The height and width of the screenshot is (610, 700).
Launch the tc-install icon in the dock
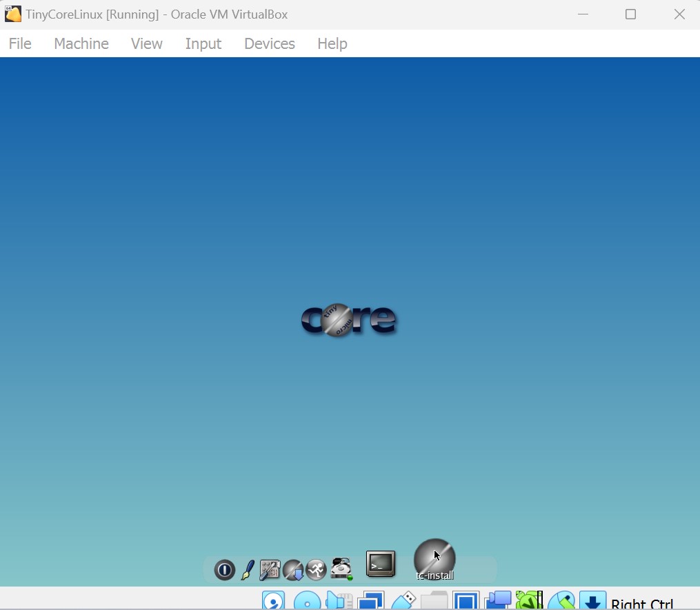tap(434, 560)
